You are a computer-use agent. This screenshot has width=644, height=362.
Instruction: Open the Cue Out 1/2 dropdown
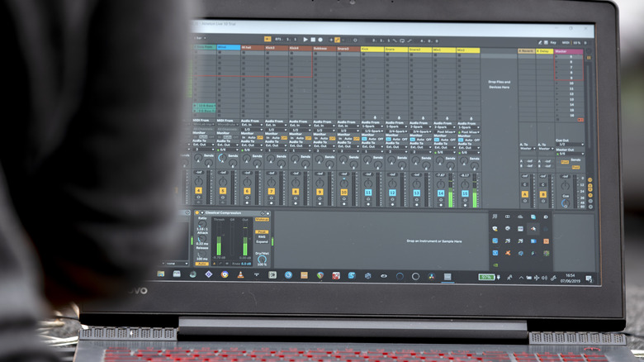(570, 145)
